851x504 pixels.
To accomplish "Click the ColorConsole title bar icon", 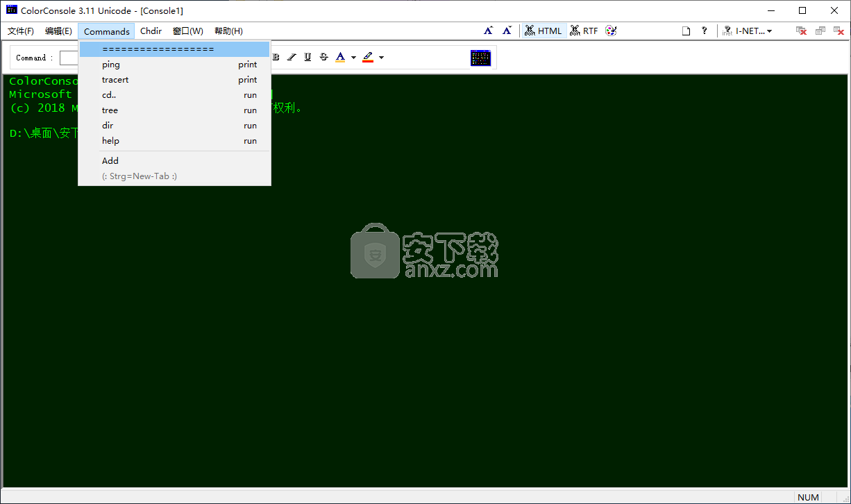I will tap(12, 10).
